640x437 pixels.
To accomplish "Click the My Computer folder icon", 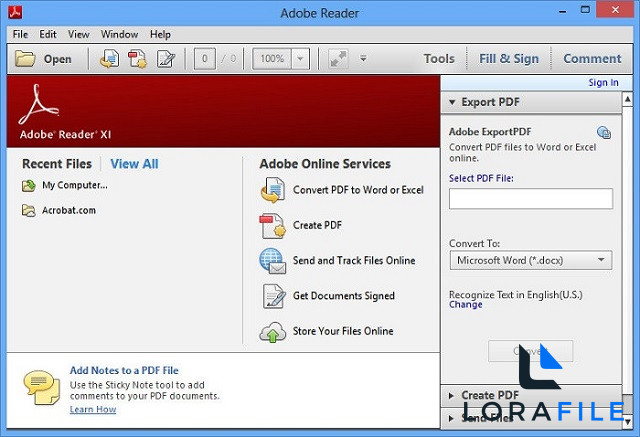I will pyautogui.click(x=29, y=186).
